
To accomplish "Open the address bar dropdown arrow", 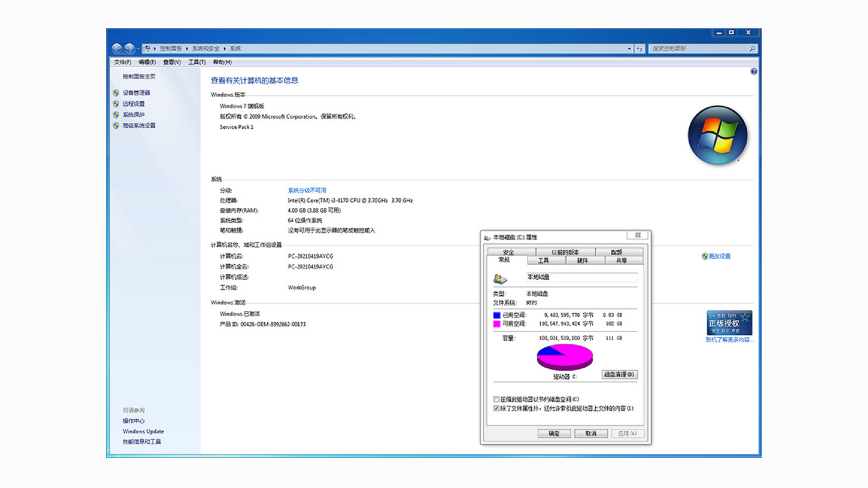I will [629, 48].
